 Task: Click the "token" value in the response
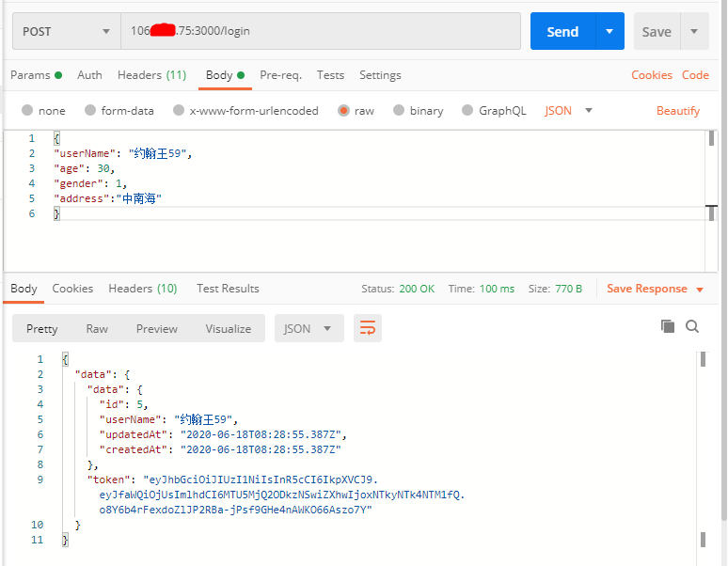[x=281, y=495]
